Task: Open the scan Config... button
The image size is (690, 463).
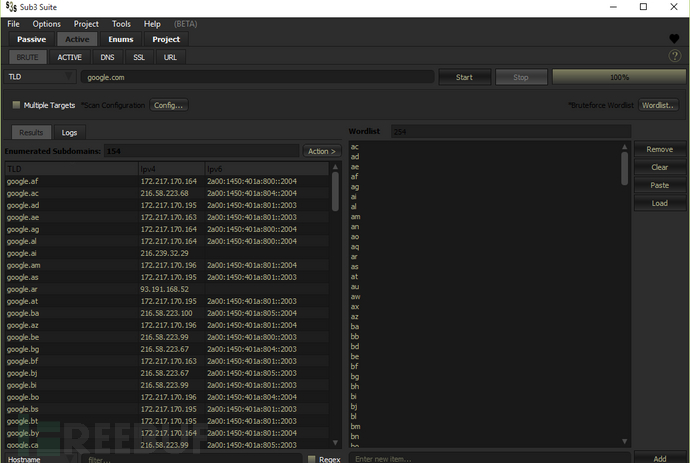Action: [x=169, y=105]
